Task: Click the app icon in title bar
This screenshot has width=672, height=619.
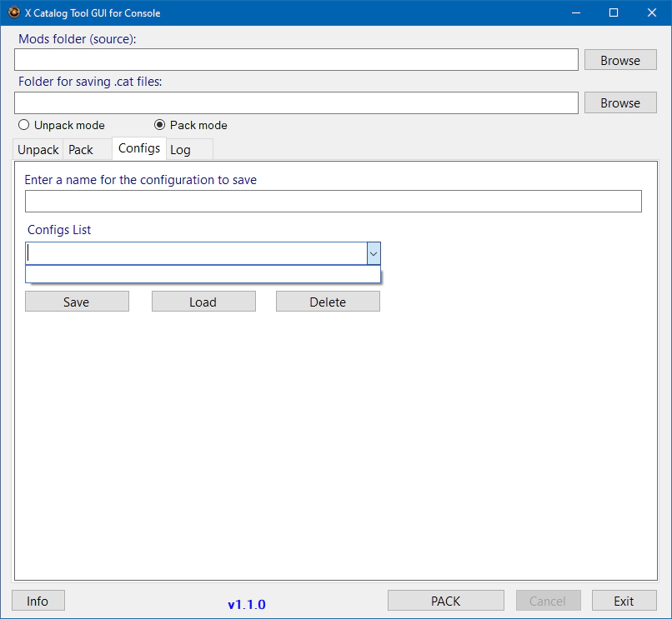Action: pyautogui.click(x=13, y=12)
